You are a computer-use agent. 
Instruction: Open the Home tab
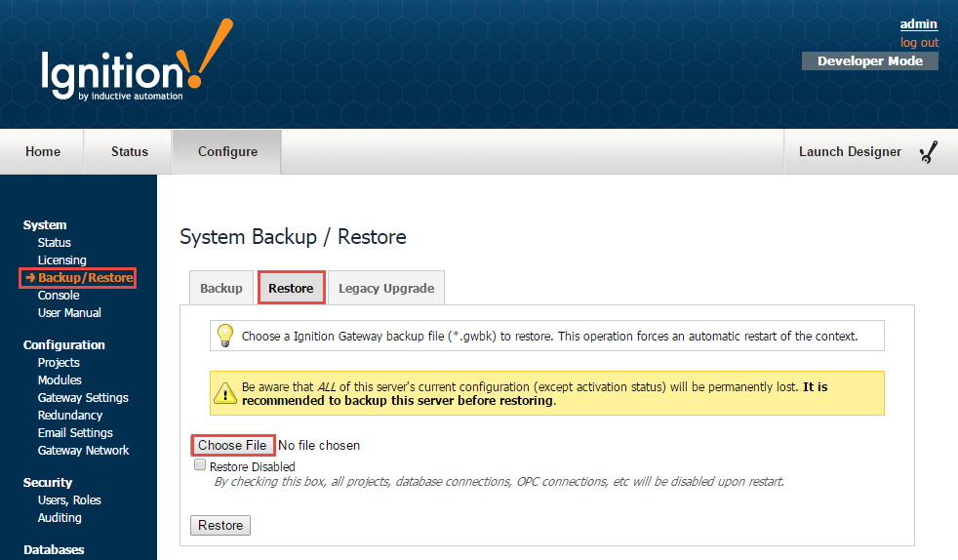pyautogui.click(x=43, y=151)
